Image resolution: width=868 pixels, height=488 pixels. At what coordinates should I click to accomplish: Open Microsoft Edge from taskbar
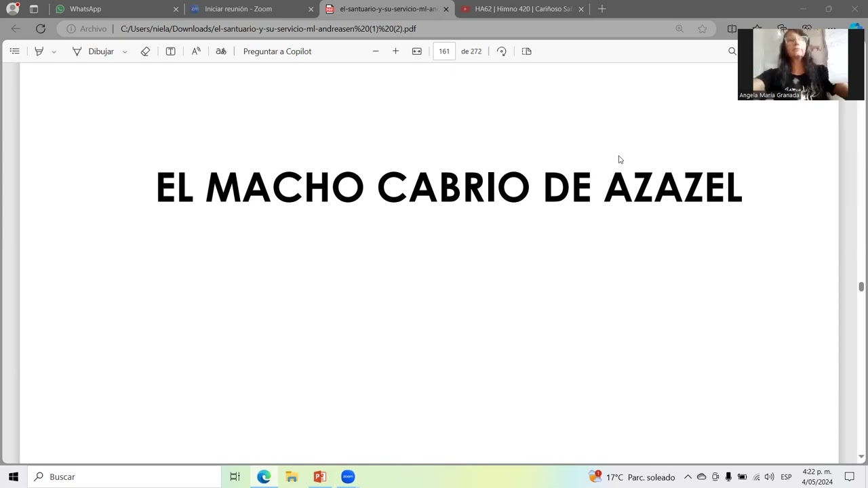coord(264,476)
